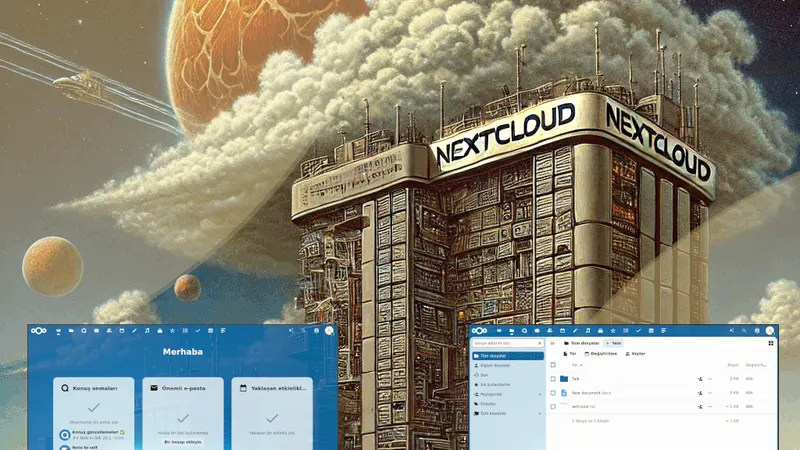This screenshot has width=800, height=450.
Task: Click Bir hesap ekleyin button
Action: 183,442
